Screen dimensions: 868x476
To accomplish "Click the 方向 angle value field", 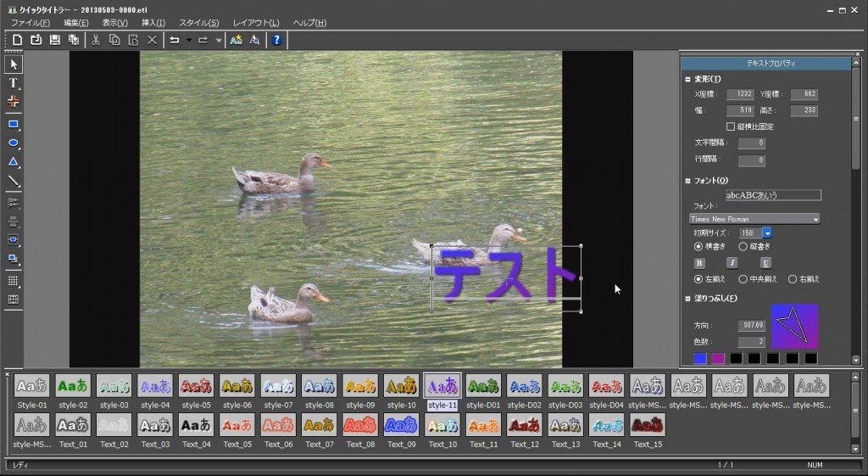I will point(751,326).
